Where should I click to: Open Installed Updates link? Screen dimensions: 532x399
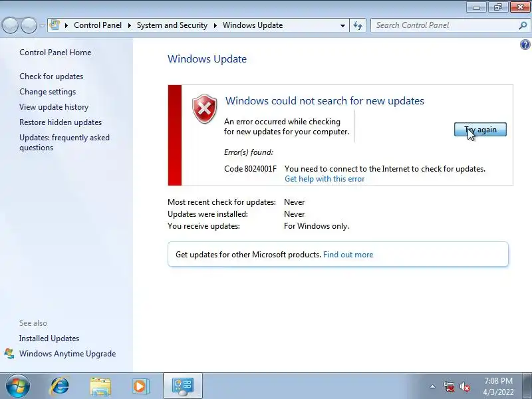coord(49,338)
